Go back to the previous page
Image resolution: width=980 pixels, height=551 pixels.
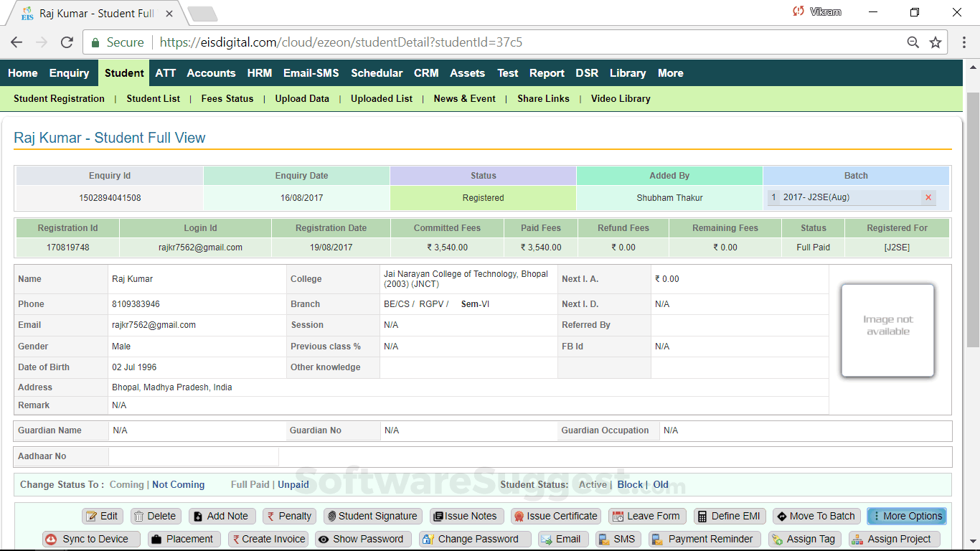17,42
